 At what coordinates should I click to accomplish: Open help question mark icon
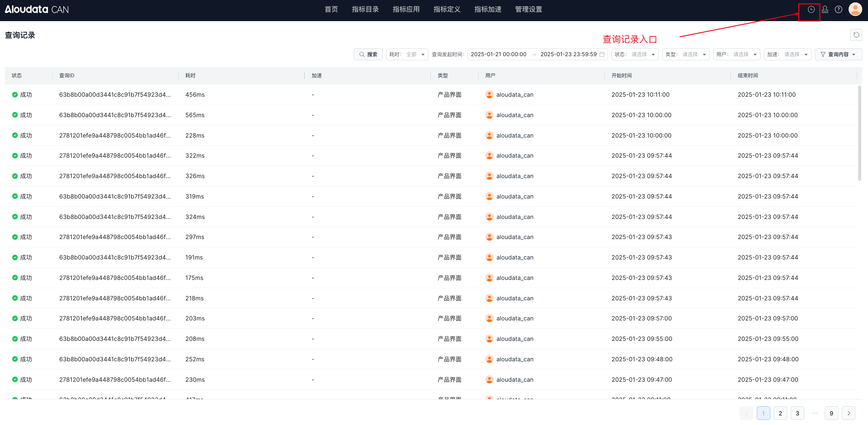click(x=838, y=10)
